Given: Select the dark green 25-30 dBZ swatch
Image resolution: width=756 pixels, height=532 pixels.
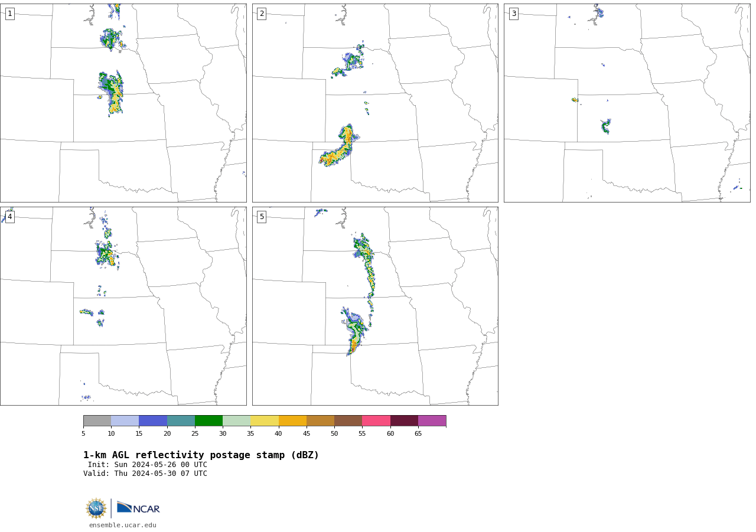Looking at the screenshot, I should point(208,420).
